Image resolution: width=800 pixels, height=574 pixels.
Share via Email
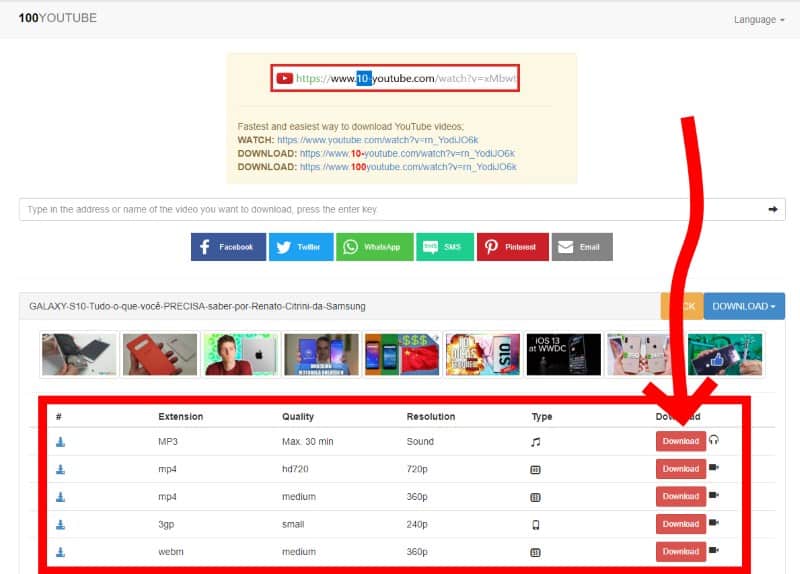(582, 247)
